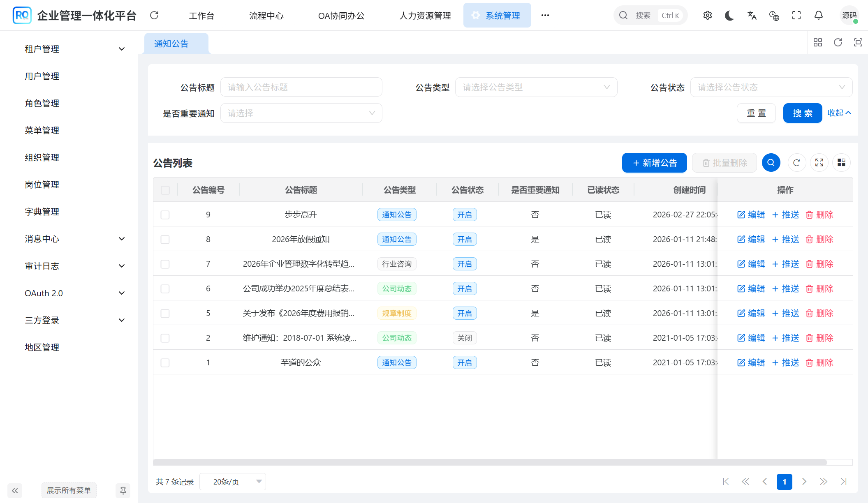Open notifications via the bell icon

[818, 15]
